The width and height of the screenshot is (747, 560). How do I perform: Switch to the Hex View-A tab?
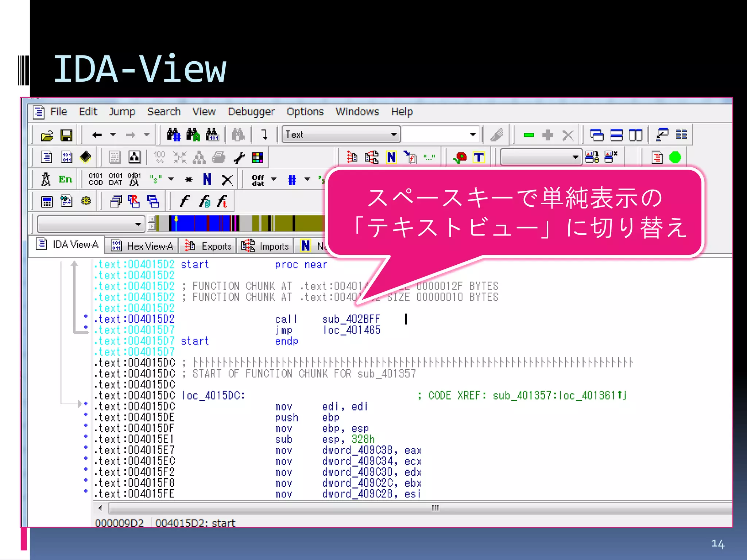point(142,246)
